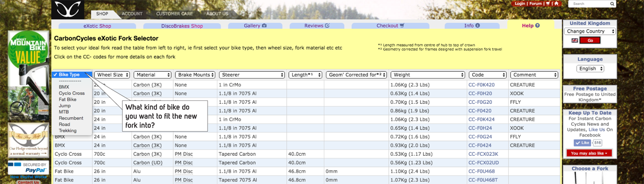Open the Length filter dropdown
This screenshot has width=644, height=184.
tap(305, 75)
